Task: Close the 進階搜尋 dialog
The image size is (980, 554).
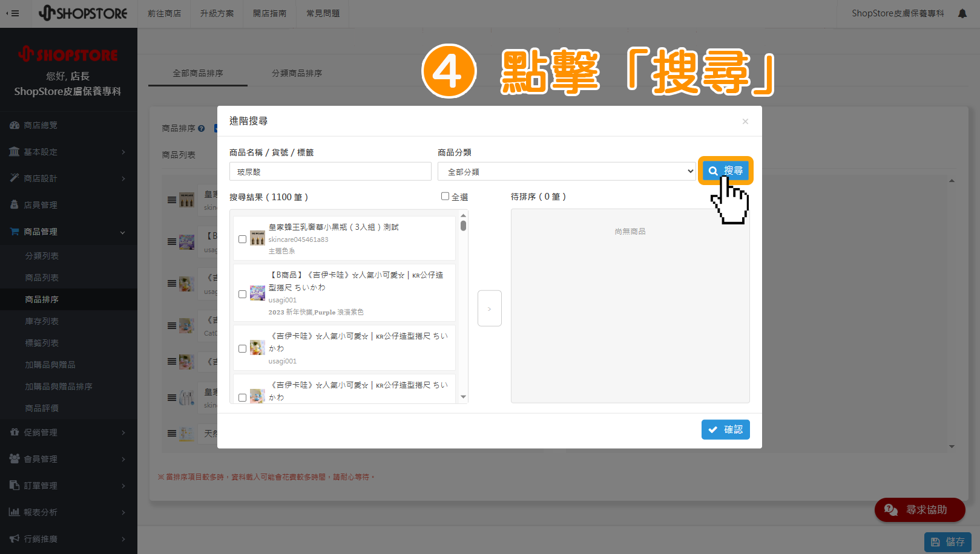Action: click(745, 121)
